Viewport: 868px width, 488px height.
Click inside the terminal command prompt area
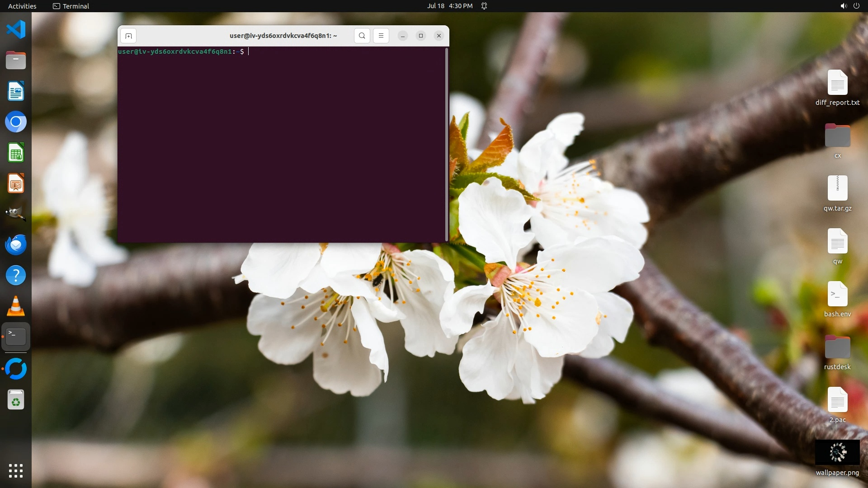click(280, 145)
